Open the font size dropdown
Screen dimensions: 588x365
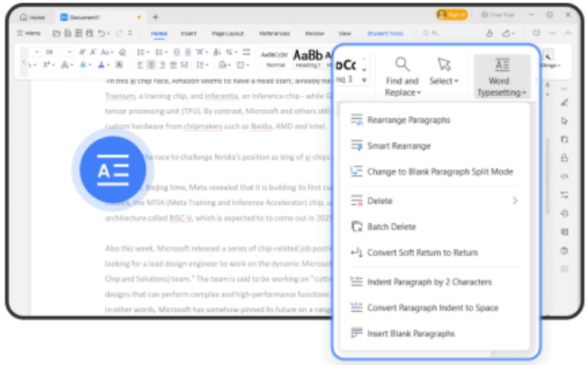pyautogui.click(x=69, y=52)
